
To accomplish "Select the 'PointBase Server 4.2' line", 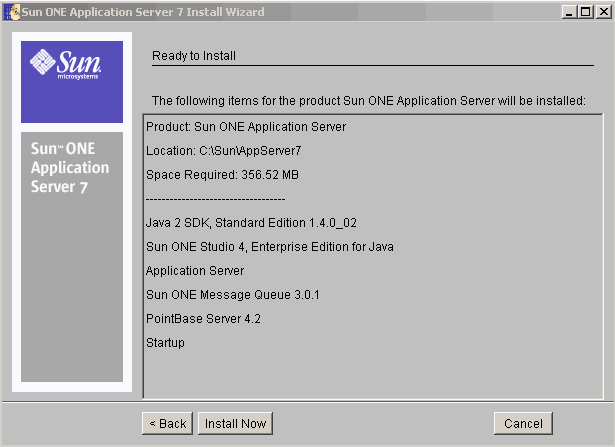I will click(203, 319).
